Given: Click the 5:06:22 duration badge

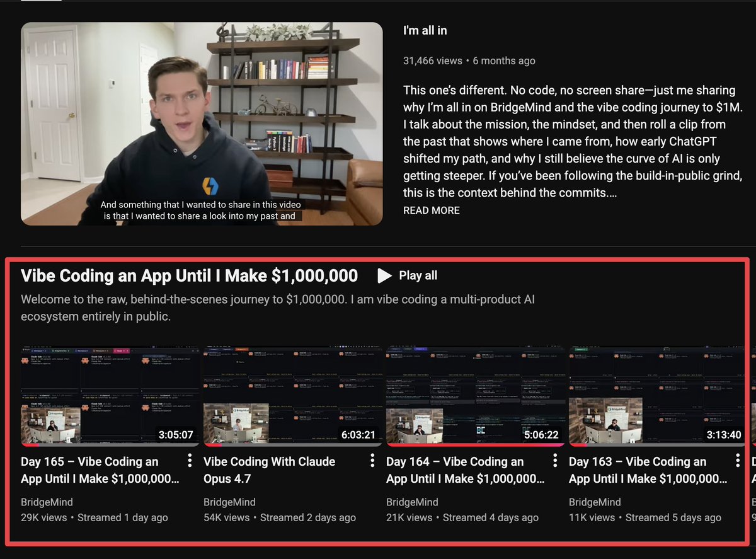Looking at the screenshot, I should [541, 435].
